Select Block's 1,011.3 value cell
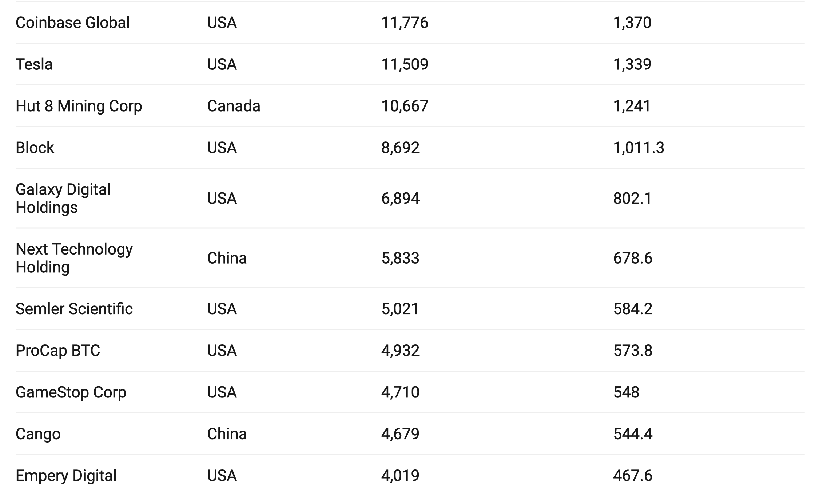The width and height of the screenshot is (831, 504). point(639,148)
